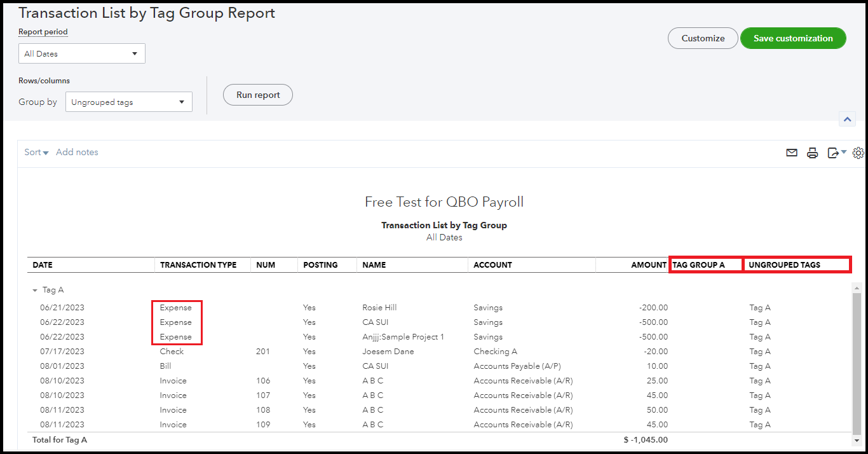Click the Print report icon
The width and height of the screenshot is (868, 454).
click(812, 153)
